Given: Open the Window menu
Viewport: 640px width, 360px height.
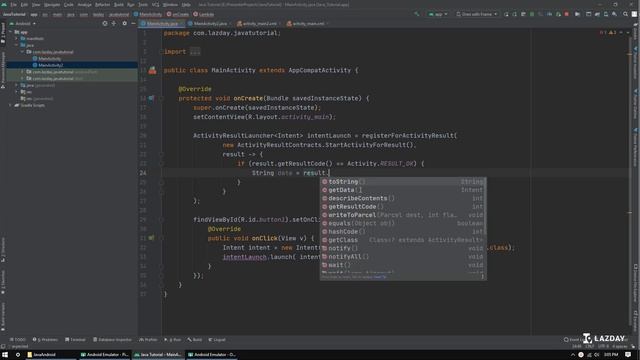Looking at the screenshot, I should (x=170, y=4).
